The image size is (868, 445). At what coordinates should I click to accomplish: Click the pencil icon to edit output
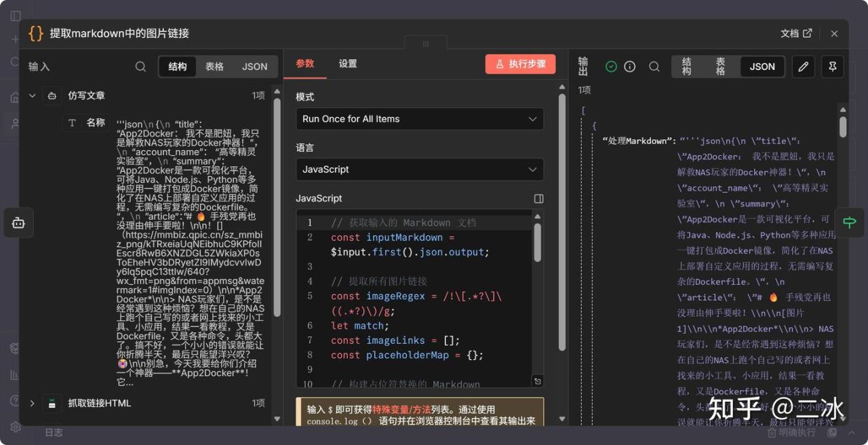click(804, 66)
